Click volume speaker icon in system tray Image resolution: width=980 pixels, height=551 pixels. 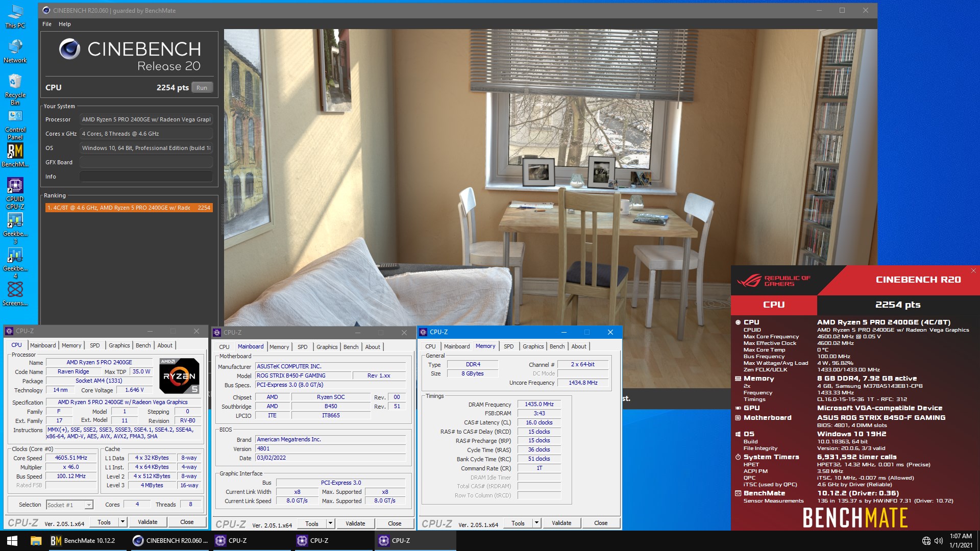click(x=938, y=541)
